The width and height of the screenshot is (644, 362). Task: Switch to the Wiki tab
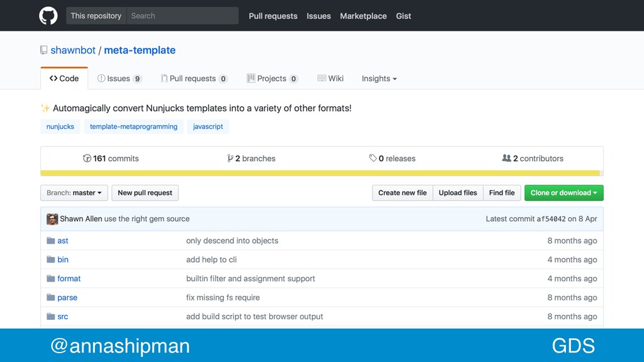tap(330, 79)
